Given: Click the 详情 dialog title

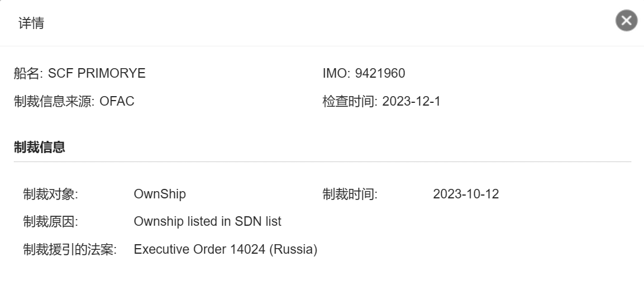Looking at the screenshot, I should 31,23.
